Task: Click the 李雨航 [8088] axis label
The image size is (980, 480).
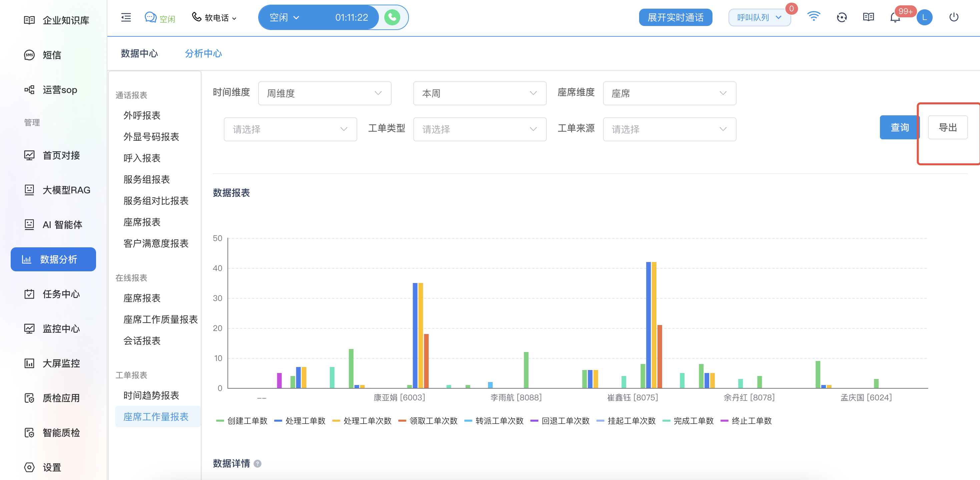Action: point(516,398)
